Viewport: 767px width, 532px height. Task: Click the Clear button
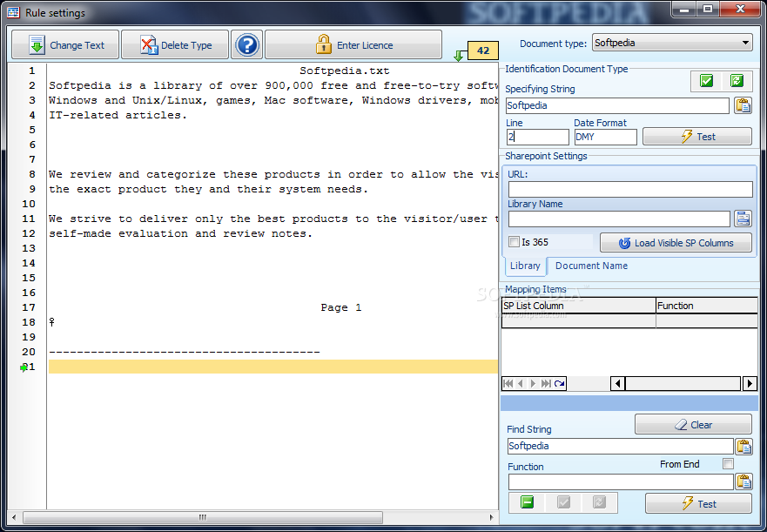click(693, 424)
